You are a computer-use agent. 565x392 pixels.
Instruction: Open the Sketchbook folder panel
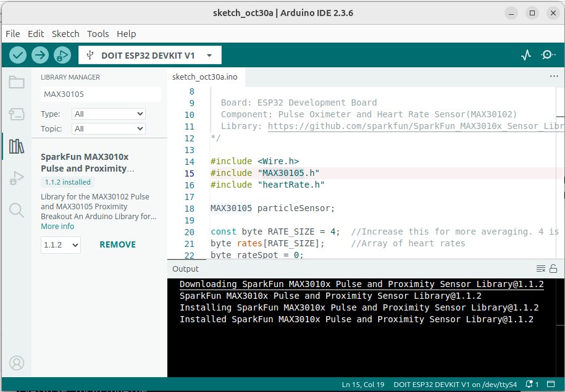[x=16, y=83]
